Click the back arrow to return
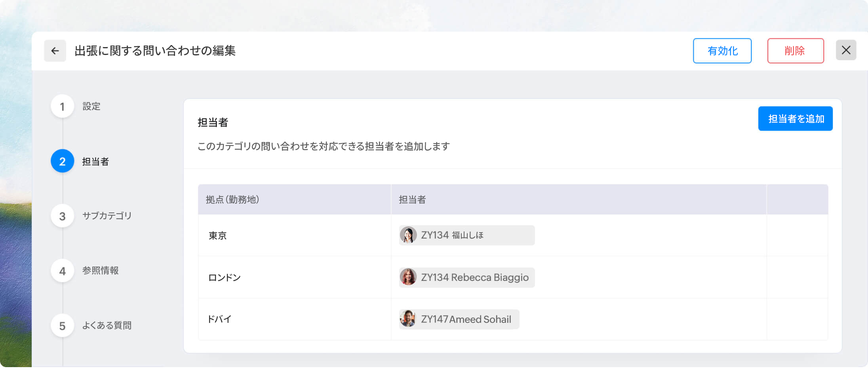Viewport: 868px width, 379px height. [x=55, y=51]
